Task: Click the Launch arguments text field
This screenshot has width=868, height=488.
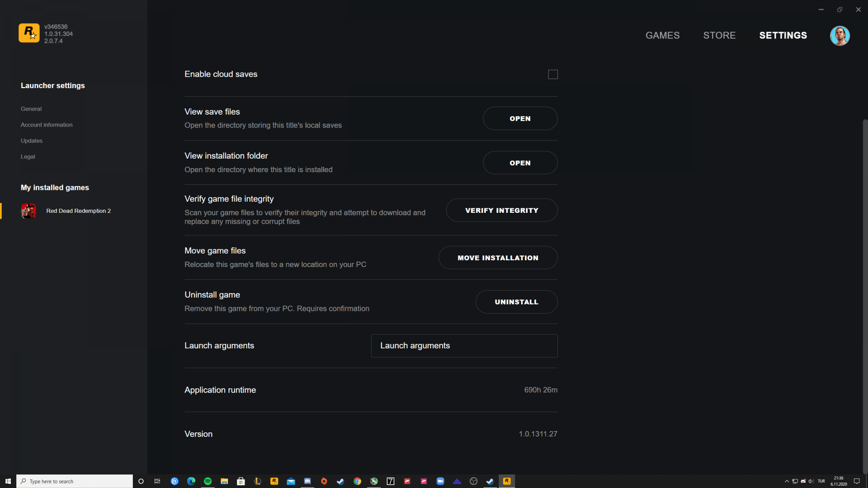Action: (x=464, y=346)
